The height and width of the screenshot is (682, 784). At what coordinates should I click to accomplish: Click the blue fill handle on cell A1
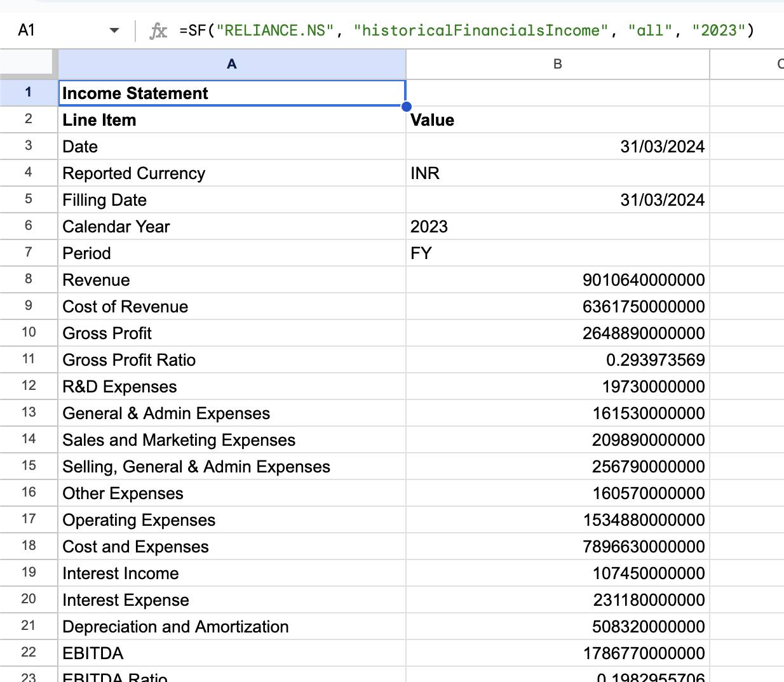(406, 106)
